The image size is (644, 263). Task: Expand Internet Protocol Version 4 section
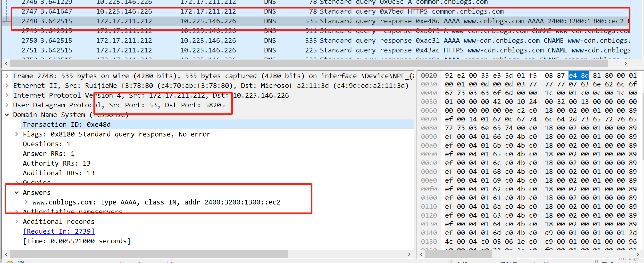[x=7, y=95]
